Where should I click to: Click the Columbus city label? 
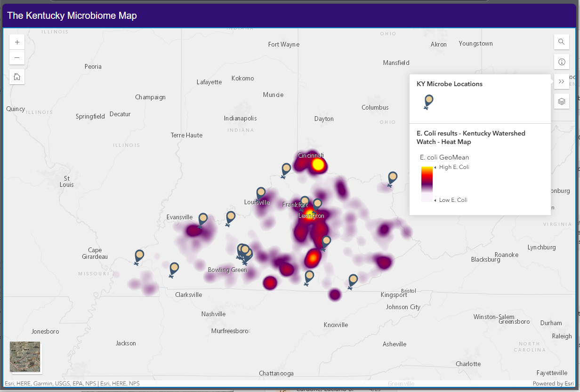[375, 108]
